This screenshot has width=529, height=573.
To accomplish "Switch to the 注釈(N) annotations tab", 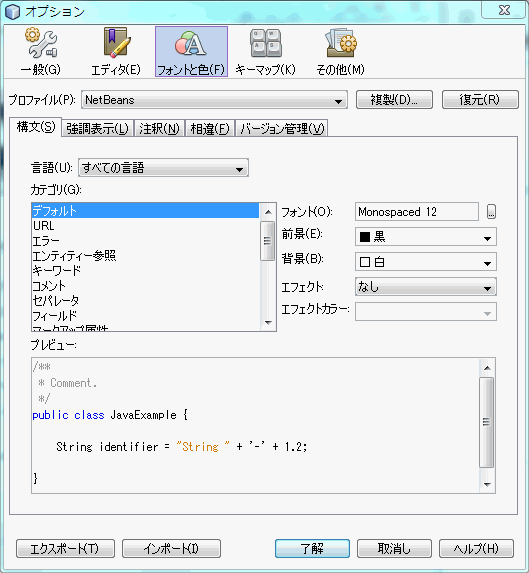I will pos(159,129).
